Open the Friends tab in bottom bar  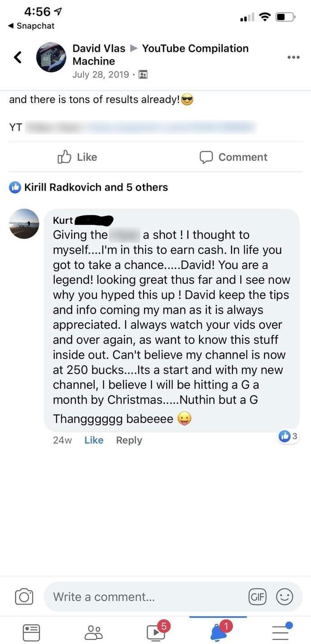[x=93, y=632]
